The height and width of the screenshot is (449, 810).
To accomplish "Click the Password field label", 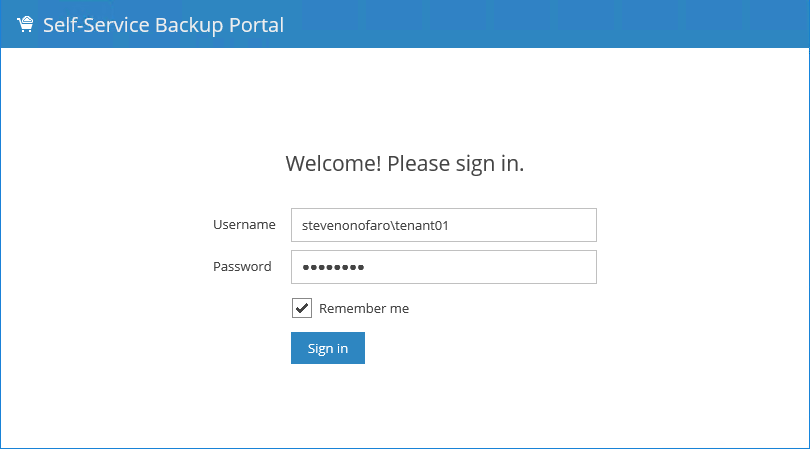I will coord(242,267).
